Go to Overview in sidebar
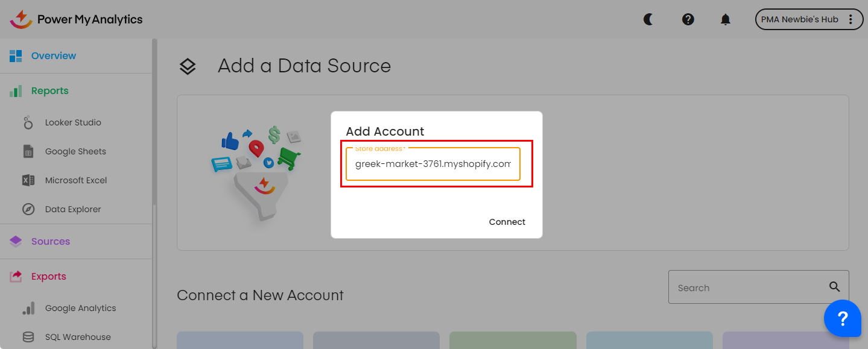This screenshot has width=868, height=349. pyautogui.click(x=53, y=56)
